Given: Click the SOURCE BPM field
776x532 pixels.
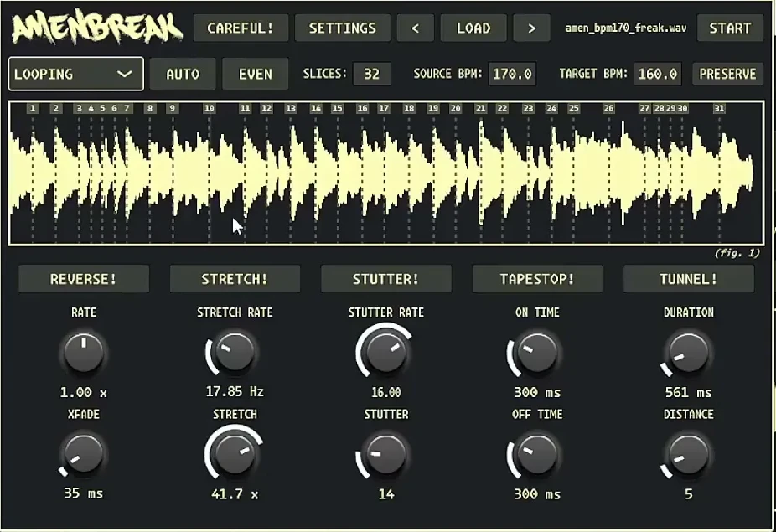Looking at the screenshot, I should coord(512,75).
